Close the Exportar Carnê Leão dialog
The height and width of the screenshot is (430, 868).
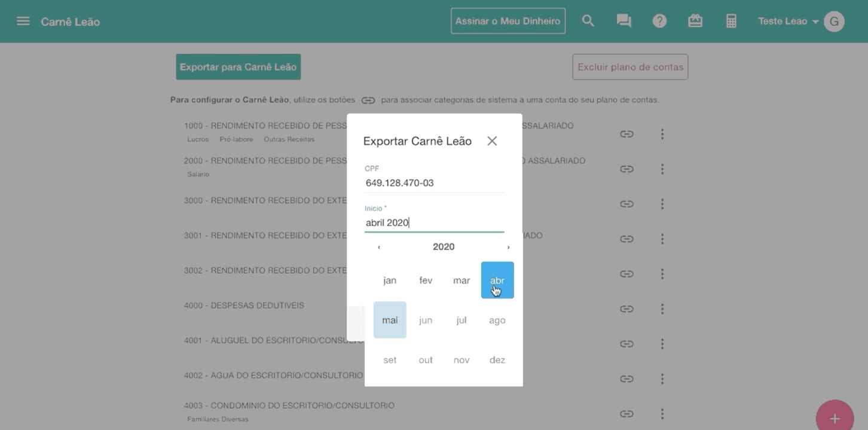(492, 141)
